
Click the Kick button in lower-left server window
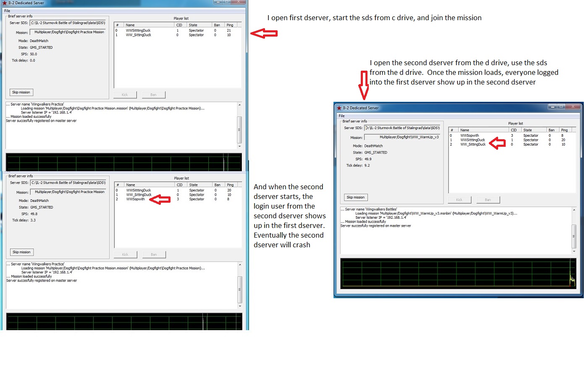[x=125, y=255]
